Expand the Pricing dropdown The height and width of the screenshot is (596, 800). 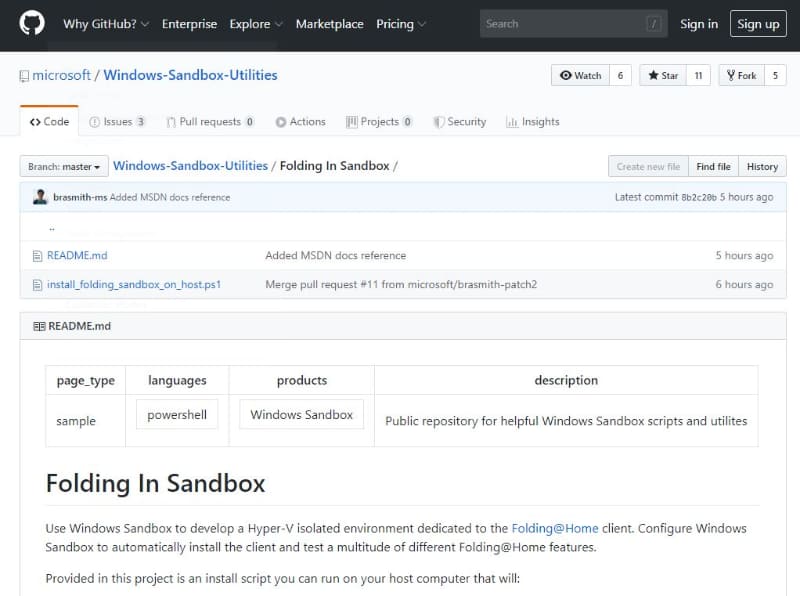(x=401, y=24)
